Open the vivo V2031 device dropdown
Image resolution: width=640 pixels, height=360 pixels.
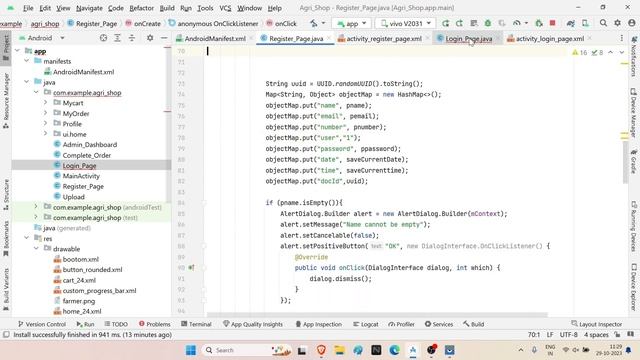pos(405,23)
